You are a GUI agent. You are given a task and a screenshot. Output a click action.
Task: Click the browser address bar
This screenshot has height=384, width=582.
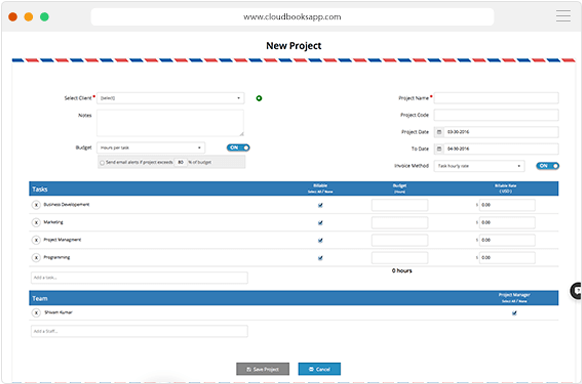coord(292,17)
